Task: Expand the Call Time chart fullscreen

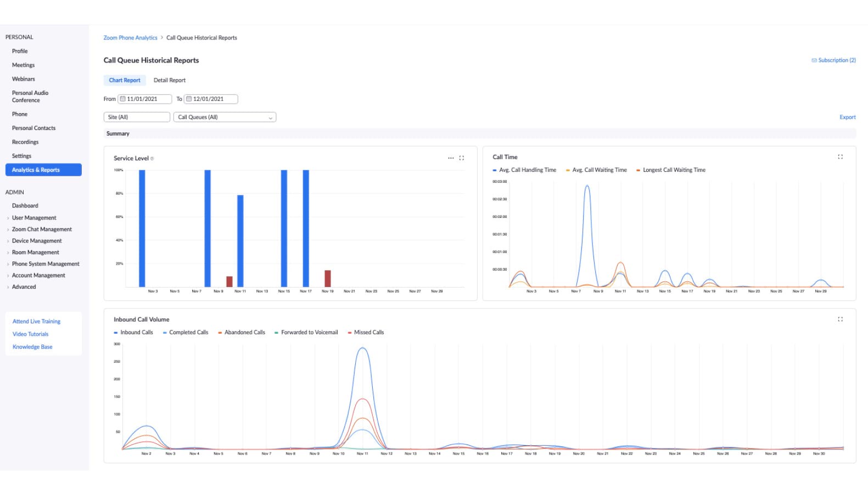Action: [840, 157]
